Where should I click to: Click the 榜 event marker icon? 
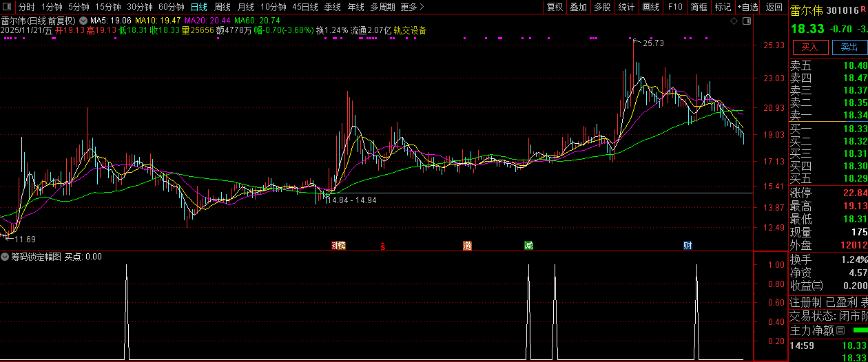[x=338, y=245]
